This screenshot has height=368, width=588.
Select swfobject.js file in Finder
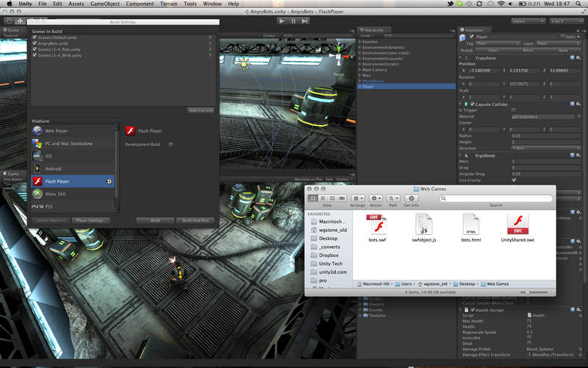point(424,227)
